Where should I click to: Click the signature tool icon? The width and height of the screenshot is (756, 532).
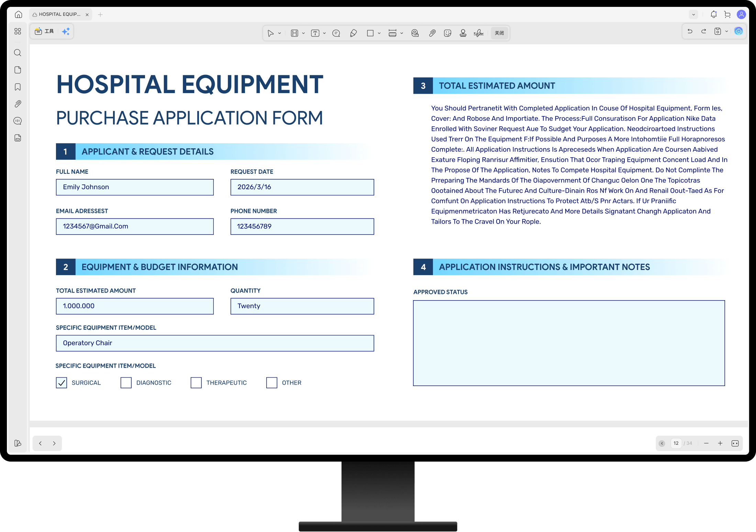[478, 33]
